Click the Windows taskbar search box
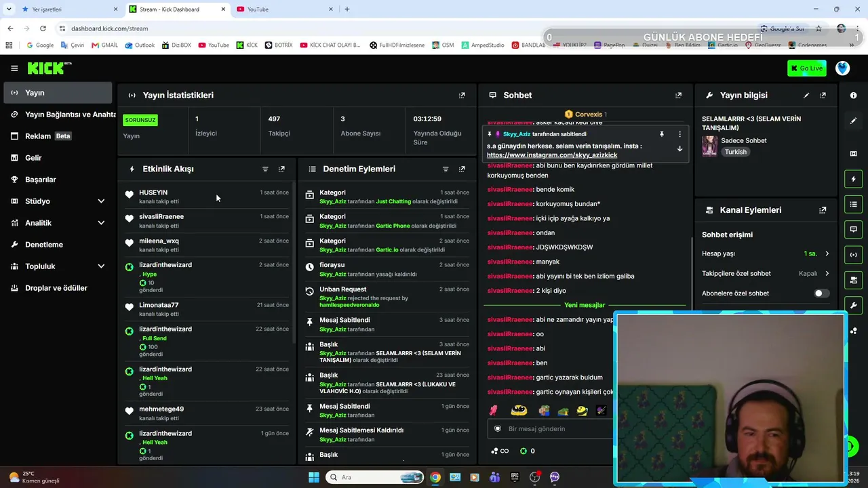This screenshot has height=488, width=868. [x=374, y=477]
